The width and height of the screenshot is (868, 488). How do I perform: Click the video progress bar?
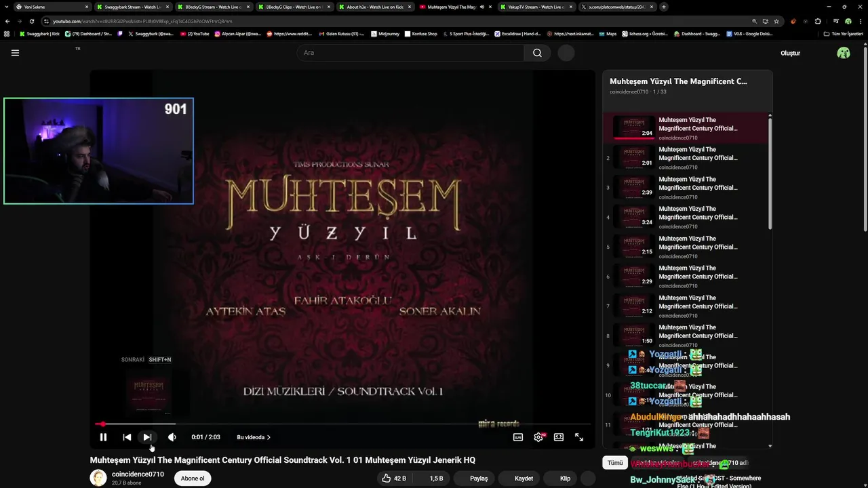coord(342,424)
